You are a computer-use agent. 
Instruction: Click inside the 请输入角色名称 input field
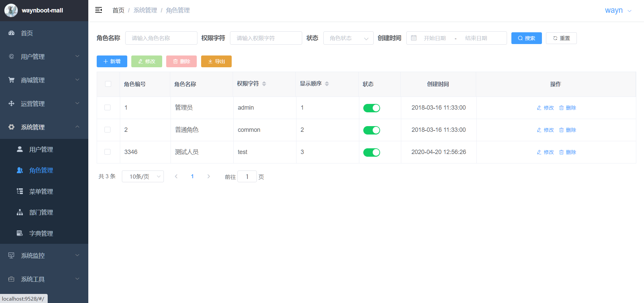161,38
